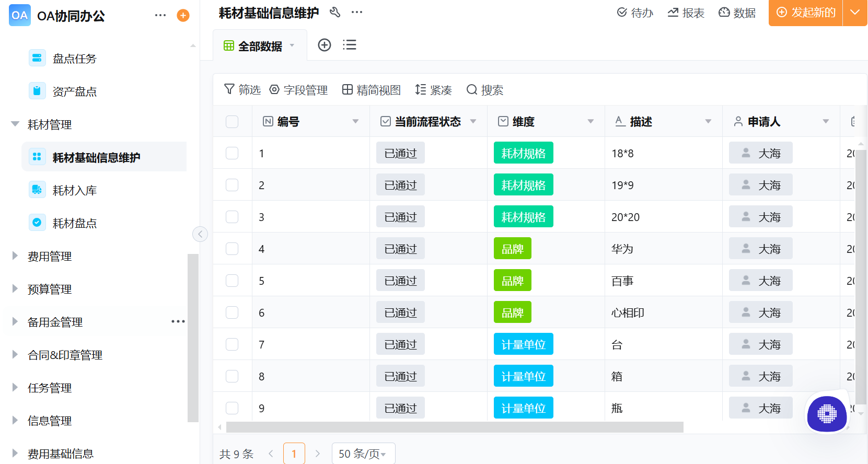868x464 pixels.
Task: Click the 耗材基础信息维护 grid icon in sidebar
Action: [37, 157]
